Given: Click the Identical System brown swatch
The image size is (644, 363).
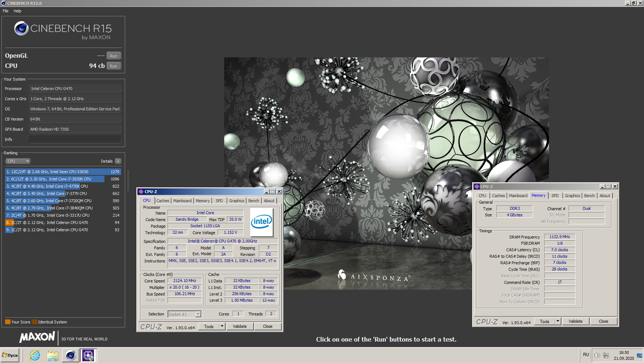Looking at the screenshot, I should [34, 322].
